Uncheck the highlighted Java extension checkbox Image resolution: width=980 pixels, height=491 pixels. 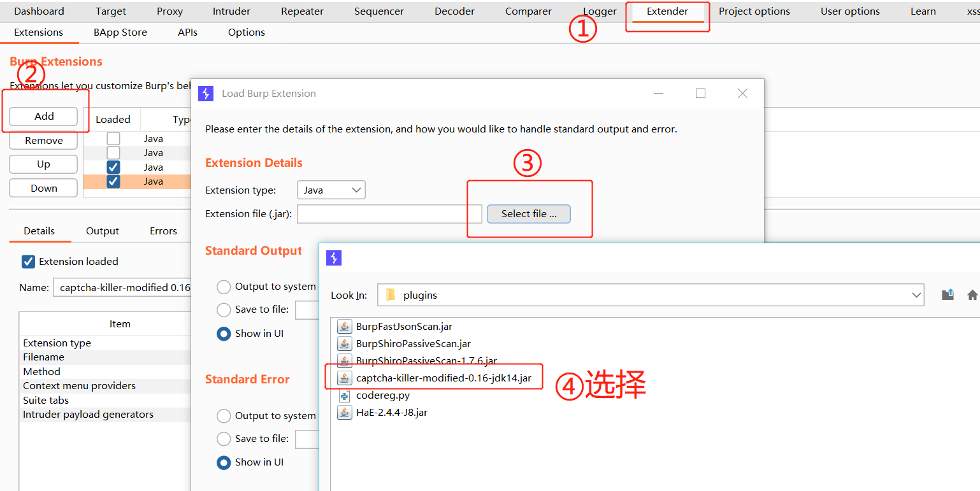(x=113, y=181)
